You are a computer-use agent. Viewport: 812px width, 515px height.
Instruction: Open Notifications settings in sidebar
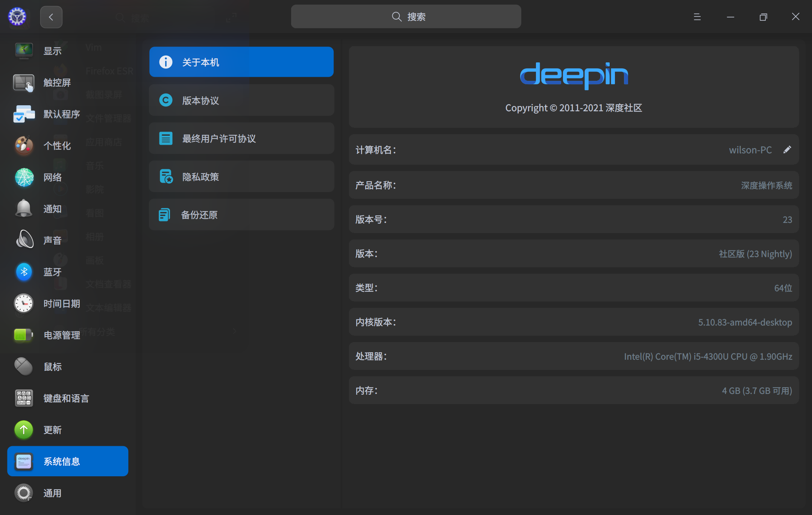coord(53,209)
